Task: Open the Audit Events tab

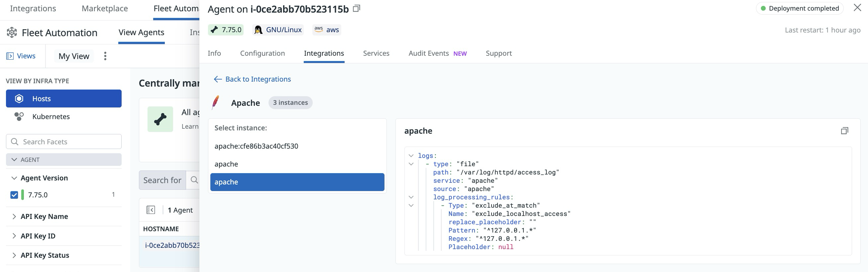Action: pos(437,53)
